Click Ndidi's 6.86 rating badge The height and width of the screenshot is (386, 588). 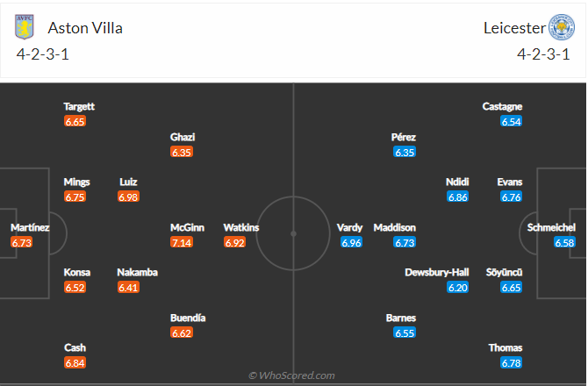tap(457, 197)
